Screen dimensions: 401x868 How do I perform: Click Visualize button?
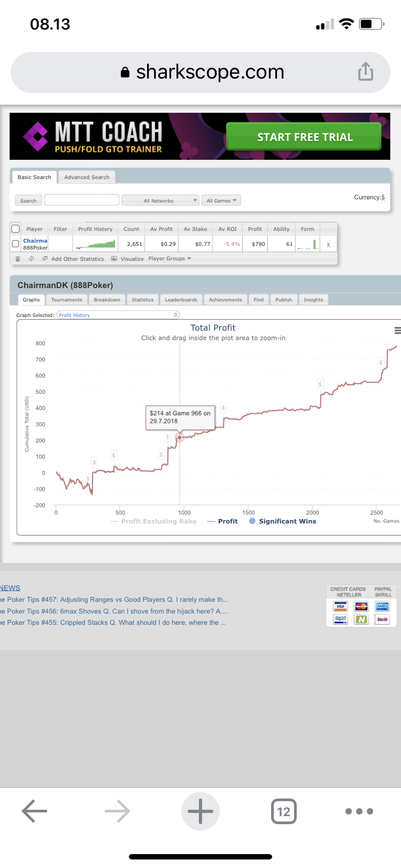(x=128, y=259)
